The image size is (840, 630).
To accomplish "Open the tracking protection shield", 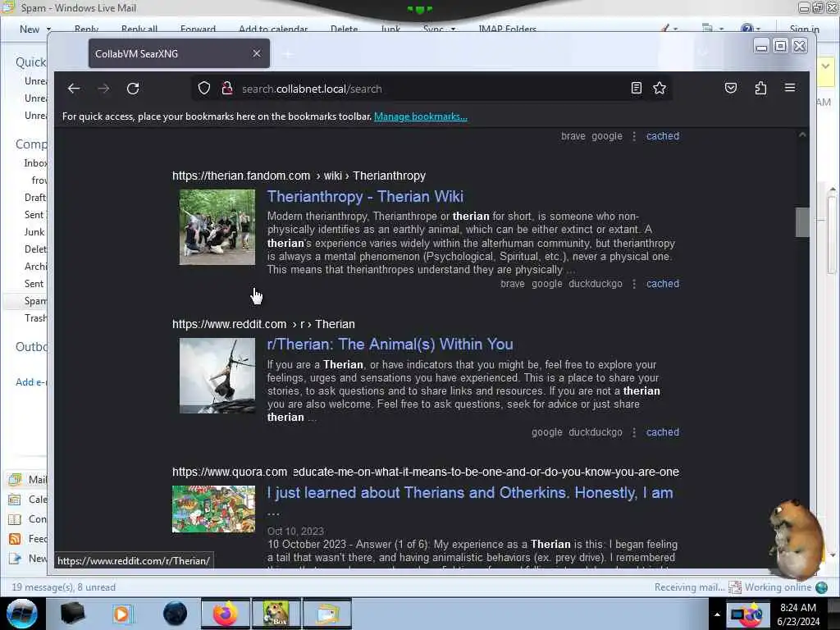I will [x=204, y=89].
